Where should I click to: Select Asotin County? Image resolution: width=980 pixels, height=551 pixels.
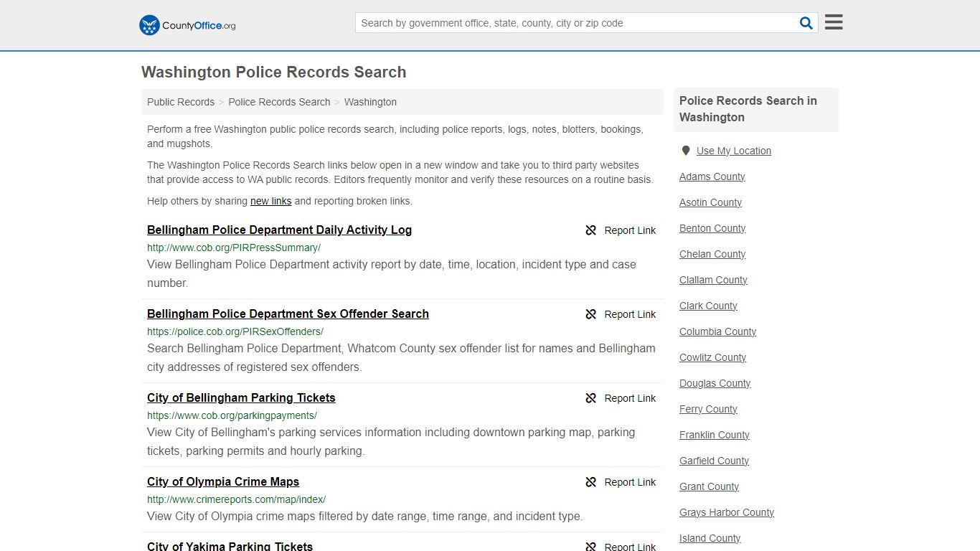(x=710, y=202)
